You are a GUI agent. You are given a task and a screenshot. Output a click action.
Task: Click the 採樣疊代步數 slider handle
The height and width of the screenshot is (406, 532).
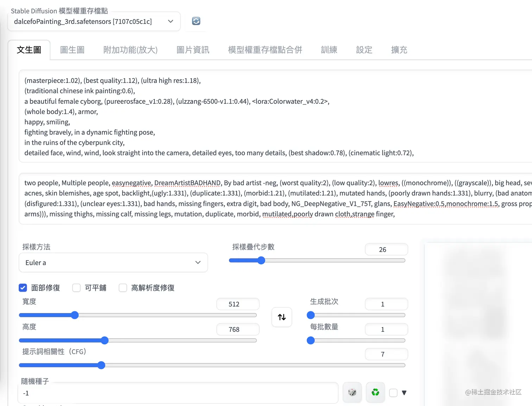coord(261,261)
